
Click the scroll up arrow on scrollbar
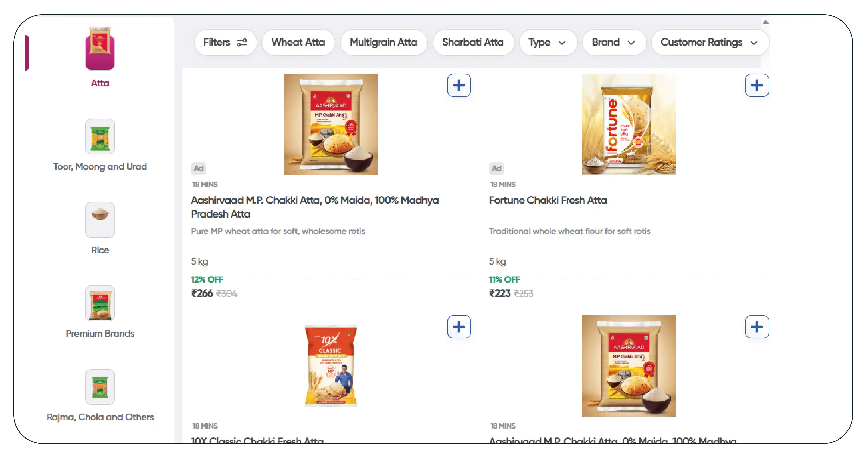(x=765, y=22)
